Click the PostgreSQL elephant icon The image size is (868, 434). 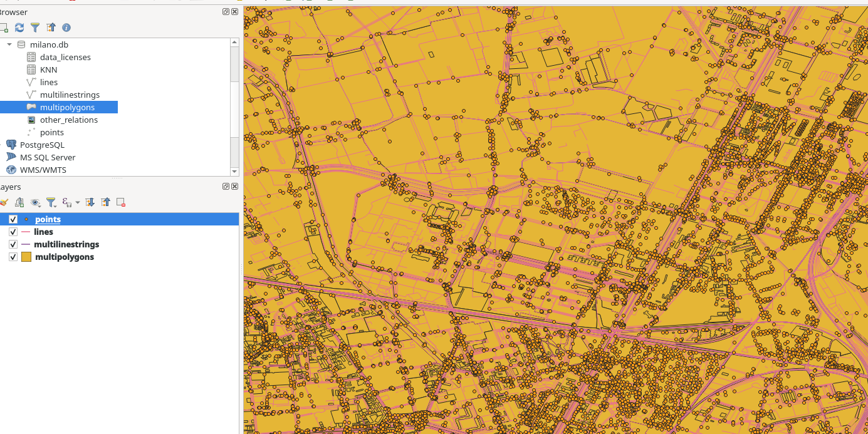click(x=11, y=145)
